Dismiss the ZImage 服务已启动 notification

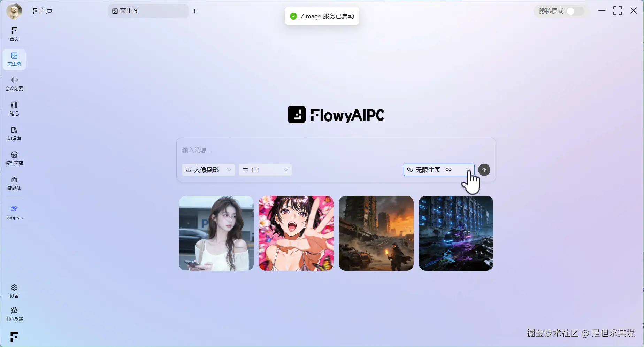(x=321, y=16)
